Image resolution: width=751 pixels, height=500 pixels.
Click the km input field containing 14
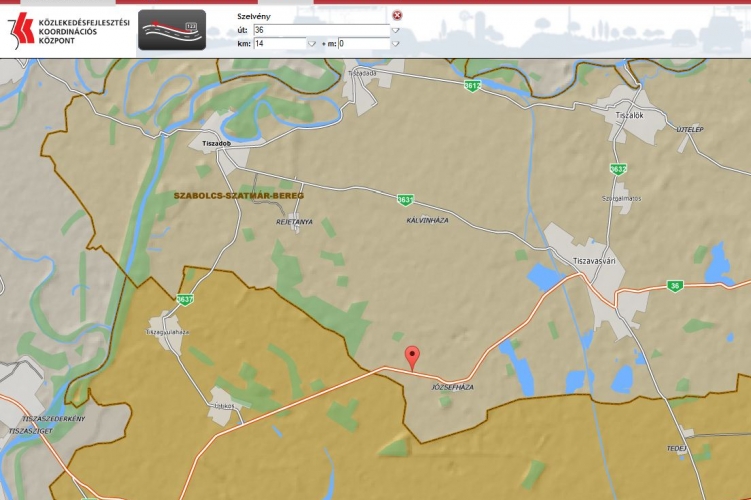coord(279,44)
